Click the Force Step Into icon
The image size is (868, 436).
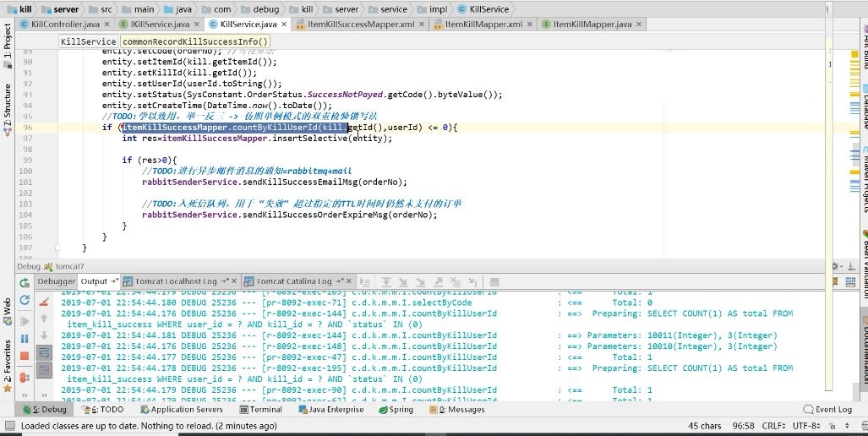[420, 281]
